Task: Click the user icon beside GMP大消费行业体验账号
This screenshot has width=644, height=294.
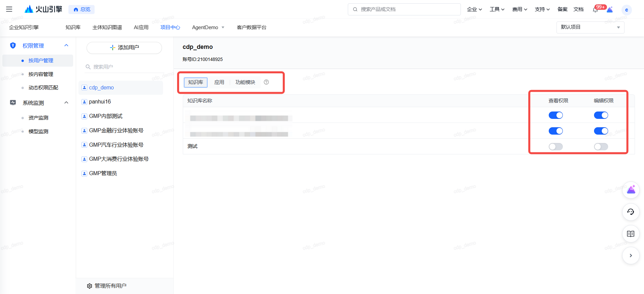Action: coord(85,159)
